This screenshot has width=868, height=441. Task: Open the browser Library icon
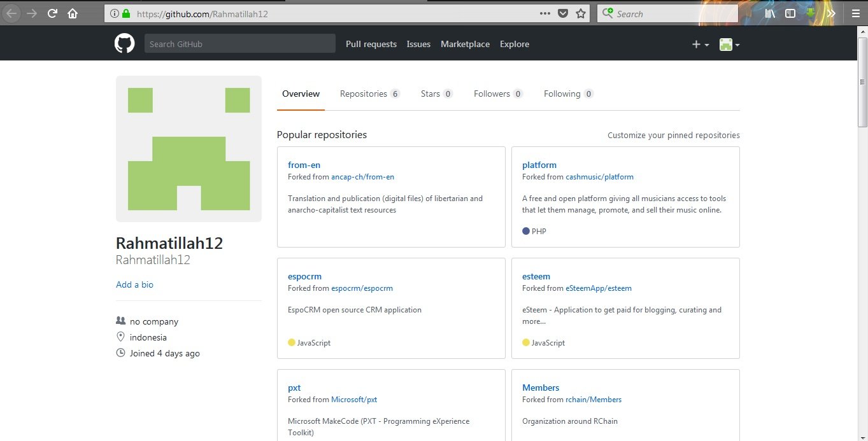click(x=770, y=13)
